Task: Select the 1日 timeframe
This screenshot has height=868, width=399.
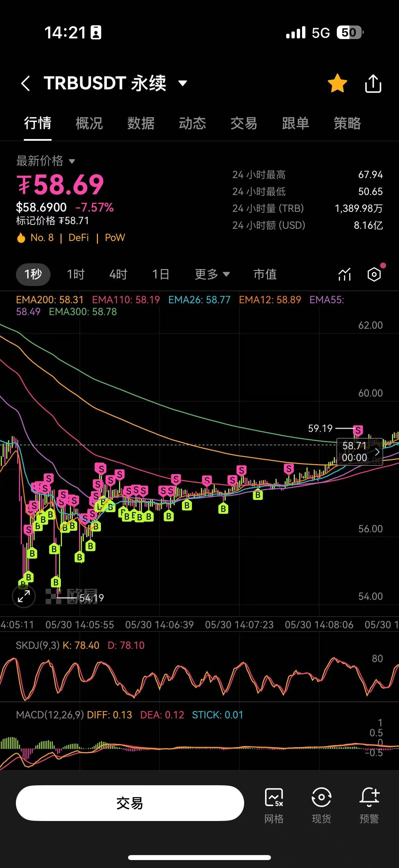Action: point(160,274)
